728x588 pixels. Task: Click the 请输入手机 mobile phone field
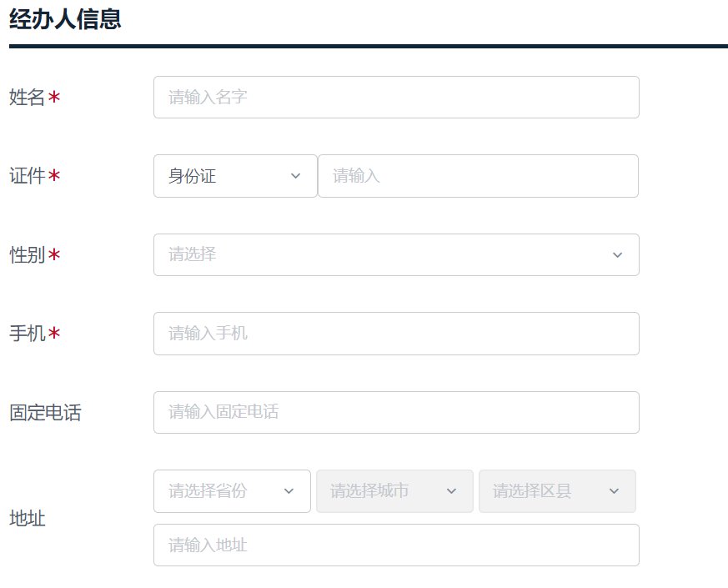[396, 334]
